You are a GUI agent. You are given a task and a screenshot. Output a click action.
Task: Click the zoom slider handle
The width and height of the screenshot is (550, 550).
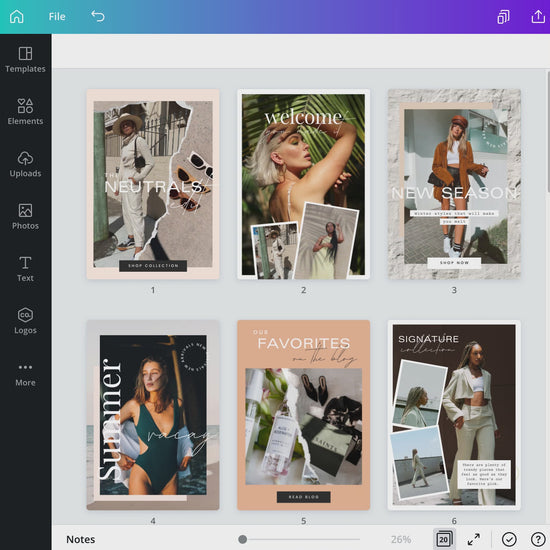pyautogui.click(x=242, y=539)
